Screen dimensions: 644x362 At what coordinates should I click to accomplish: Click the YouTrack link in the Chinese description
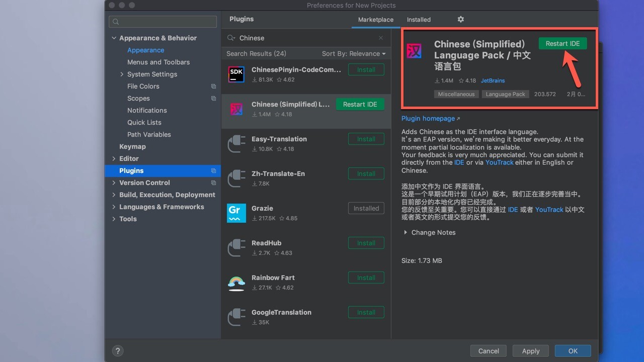click(549, 210)
